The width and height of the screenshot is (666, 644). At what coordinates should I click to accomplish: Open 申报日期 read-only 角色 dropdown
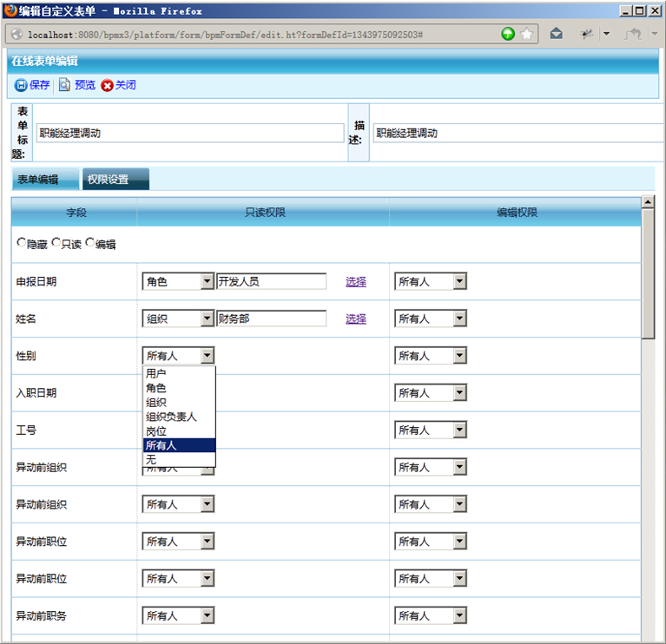178,281
